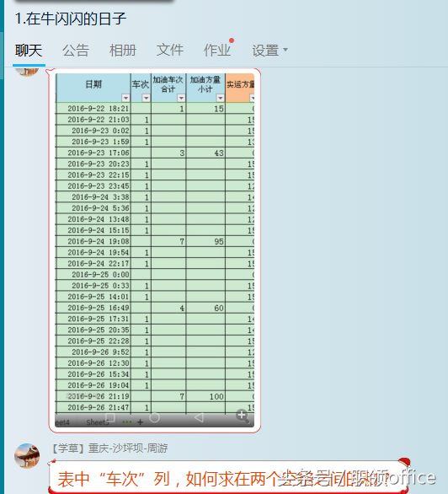Viewport: 448px width, 494px height.
Task: Click the cell 2016-9-24 19:54
Action: (x=93, y=252)
